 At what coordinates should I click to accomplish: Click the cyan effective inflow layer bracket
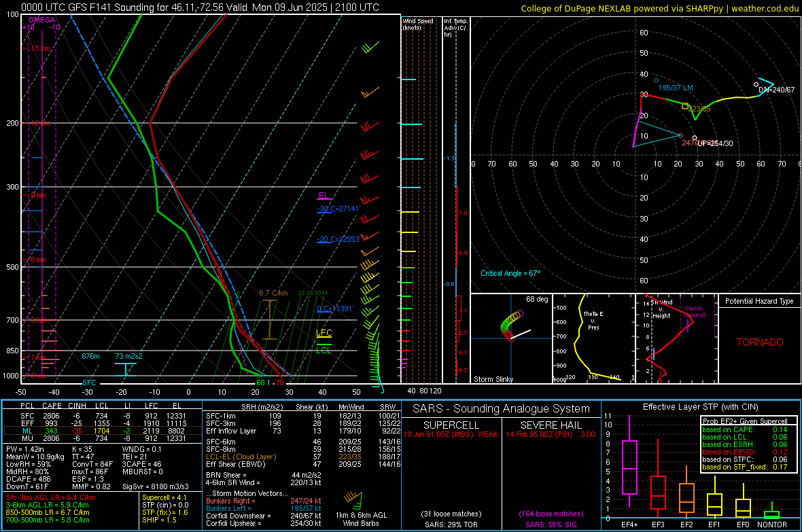pyautogui.click(x=126, y=370)
